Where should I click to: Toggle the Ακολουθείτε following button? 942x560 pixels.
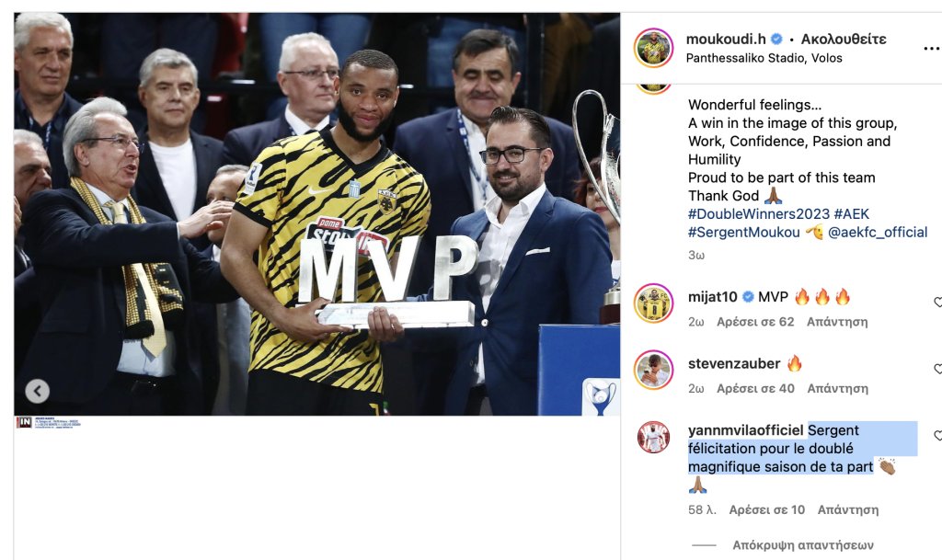(843, 39)
